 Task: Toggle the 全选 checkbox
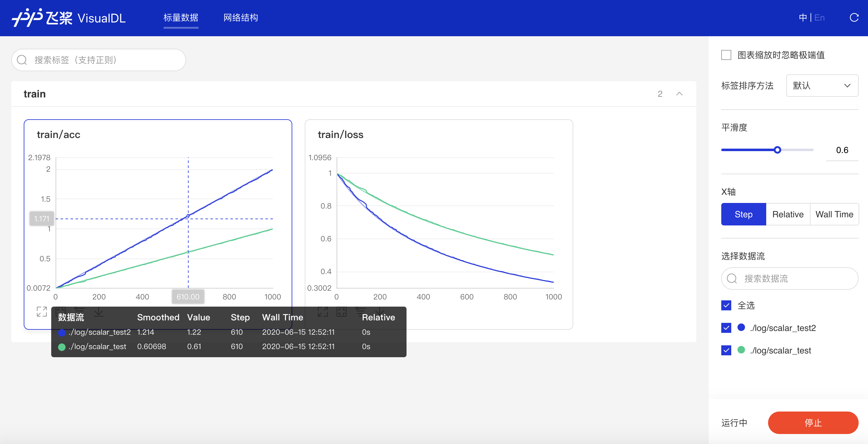click(x=726, y=306)
